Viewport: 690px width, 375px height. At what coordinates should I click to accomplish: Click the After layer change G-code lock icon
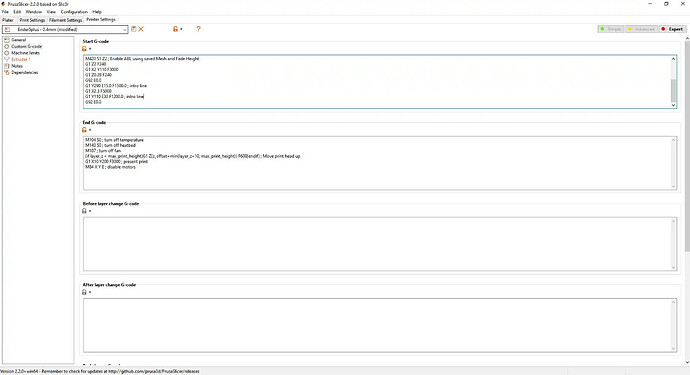point(84,292)
